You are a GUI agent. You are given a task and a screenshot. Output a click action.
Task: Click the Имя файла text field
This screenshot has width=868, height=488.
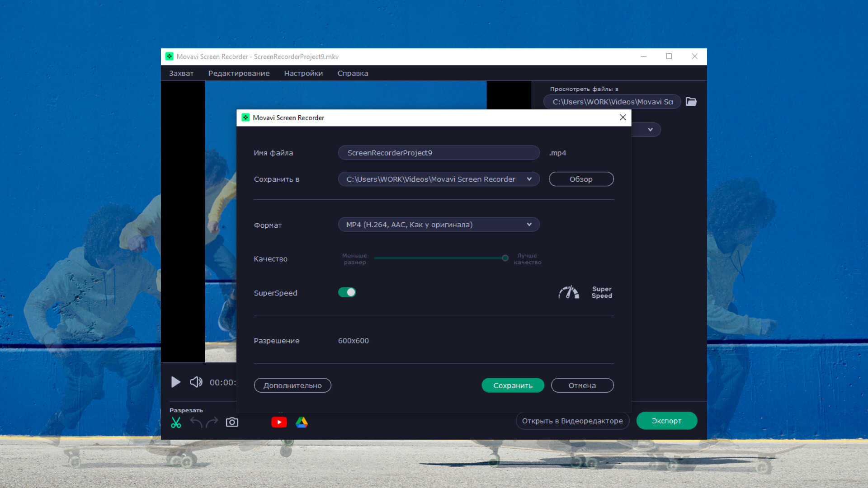[439, 153]
